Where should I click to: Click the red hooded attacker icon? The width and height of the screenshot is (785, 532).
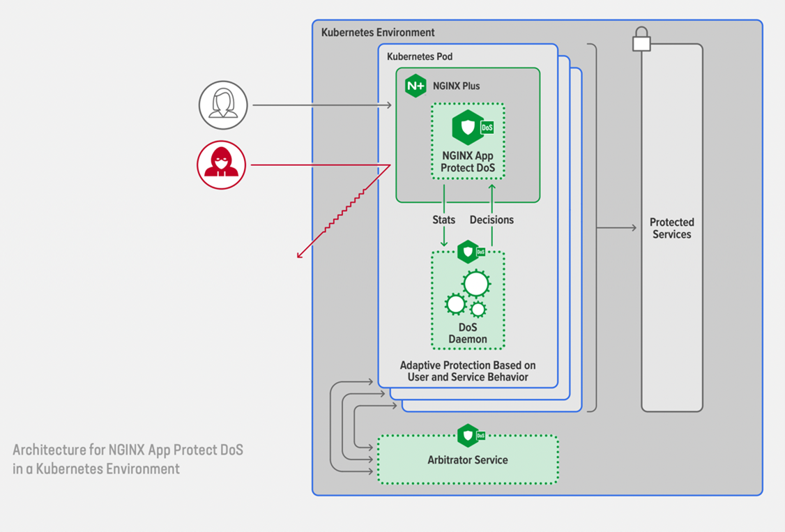click(x=221, y=165)
